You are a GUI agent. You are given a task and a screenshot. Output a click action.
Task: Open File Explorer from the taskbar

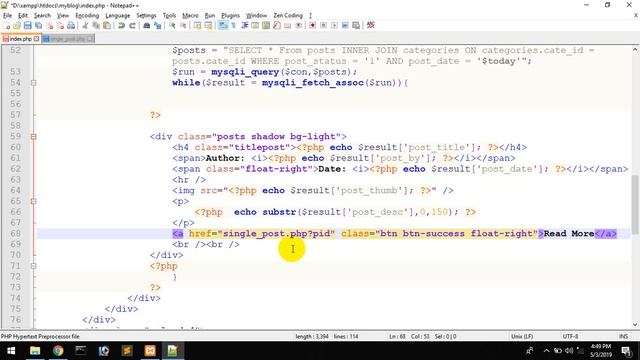pyautogui.click(x=35, y=351)
